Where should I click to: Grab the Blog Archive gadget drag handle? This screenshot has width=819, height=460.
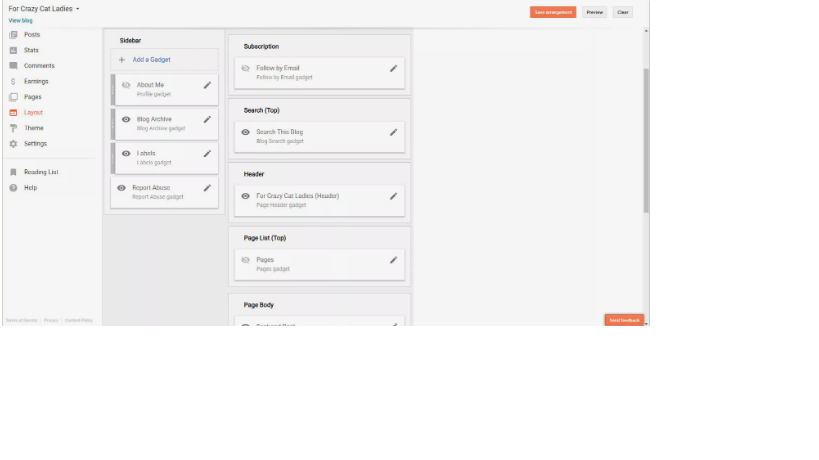(113, 124)
